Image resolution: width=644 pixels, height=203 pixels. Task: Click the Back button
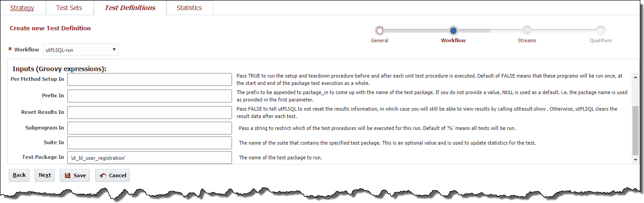[19, 175]
